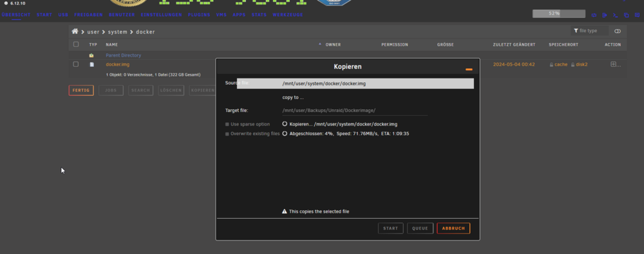Click 'docker' in the breadcrumb path
This screenshot has width=644, height=254.
(x=146, y=32)
